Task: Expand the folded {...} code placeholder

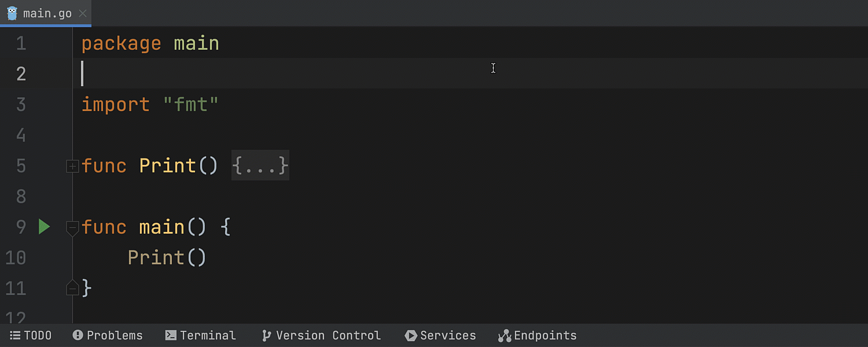Action: point(260,166)
